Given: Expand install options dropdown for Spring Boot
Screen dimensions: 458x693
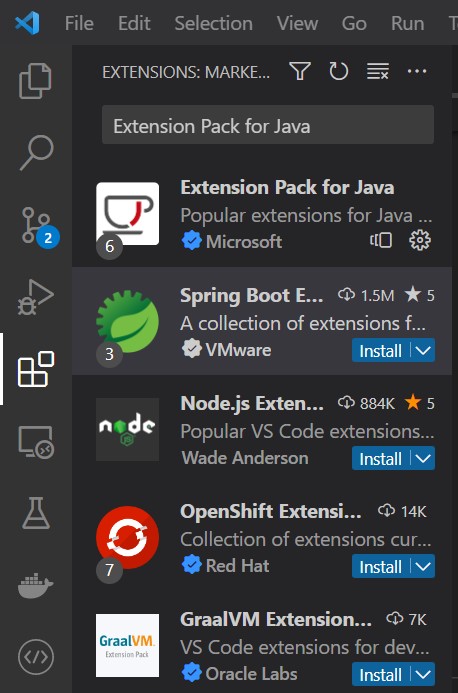Looking at the screenshot, I should 423,350.
